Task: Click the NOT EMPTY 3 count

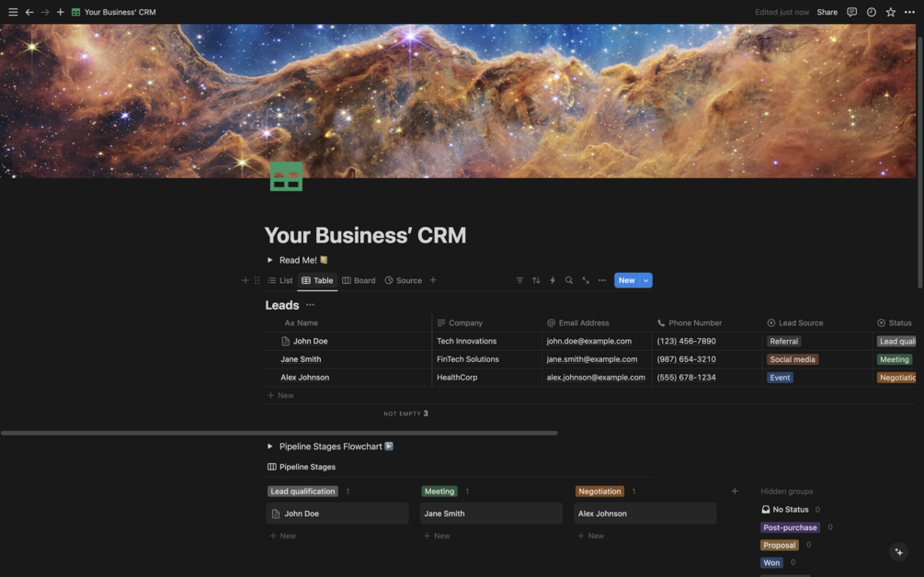Action: (x=406, y=413)
